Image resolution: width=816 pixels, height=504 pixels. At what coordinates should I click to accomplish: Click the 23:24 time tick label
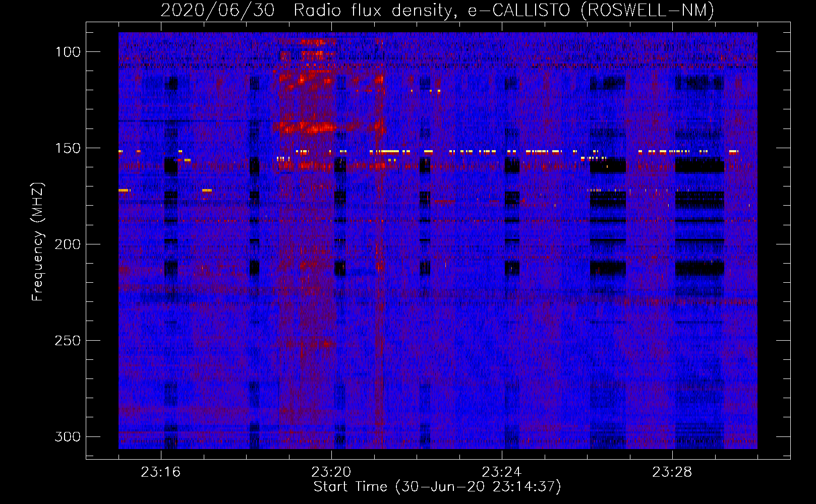point(502,472)
